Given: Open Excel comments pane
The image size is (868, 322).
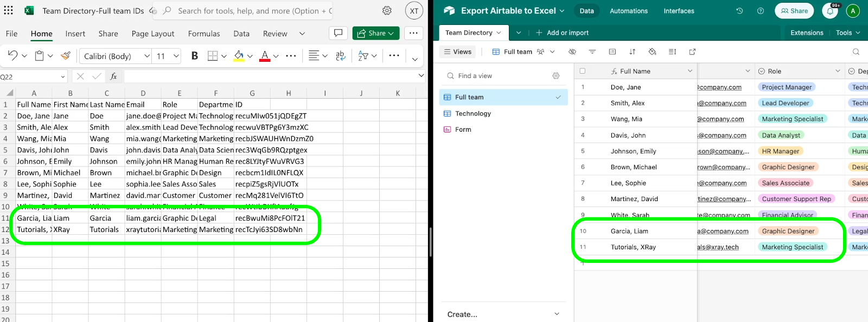Looking at the screenshot, I should (x=338, y=33).
